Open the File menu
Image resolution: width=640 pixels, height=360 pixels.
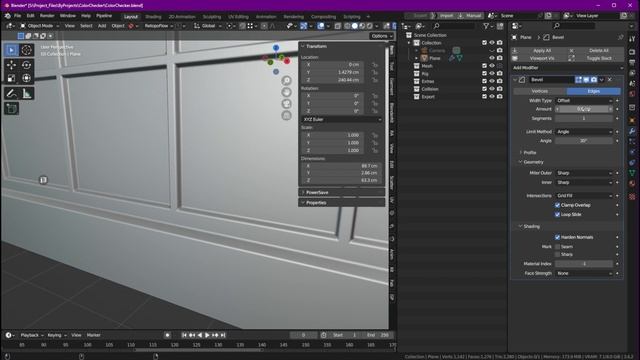click(18, 16)
